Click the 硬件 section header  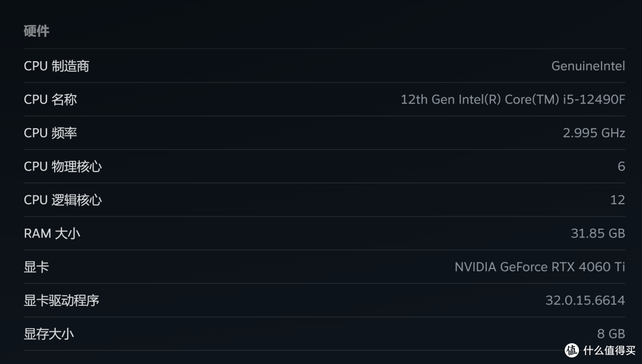point(36,31)
